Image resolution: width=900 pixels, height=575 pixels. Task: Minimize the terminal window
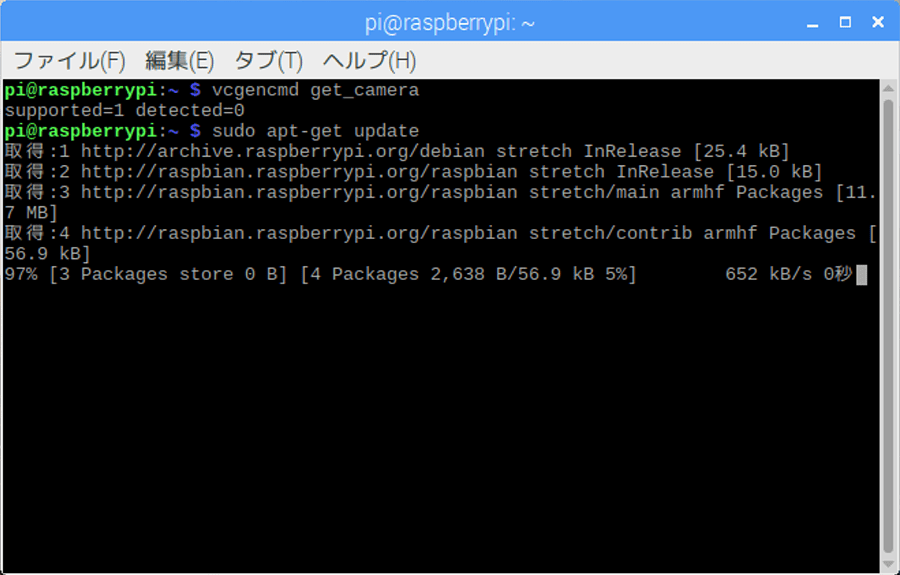(x=812, y=23)
